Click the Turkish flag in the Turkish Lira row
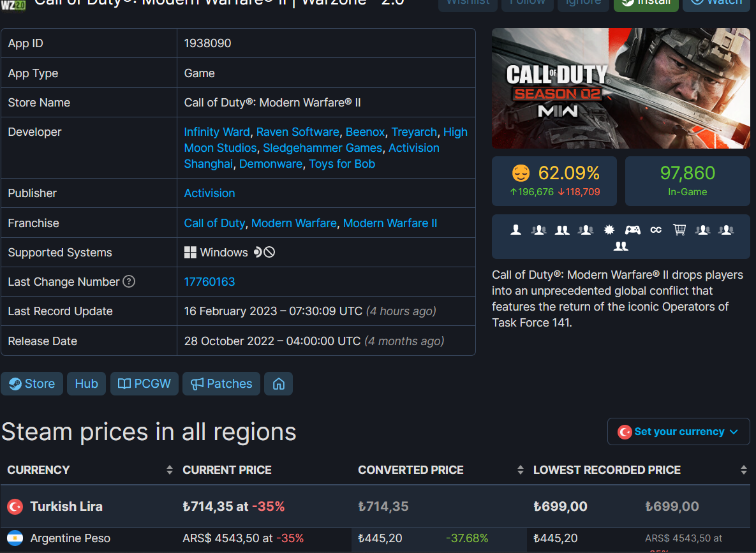 (15, 506)
